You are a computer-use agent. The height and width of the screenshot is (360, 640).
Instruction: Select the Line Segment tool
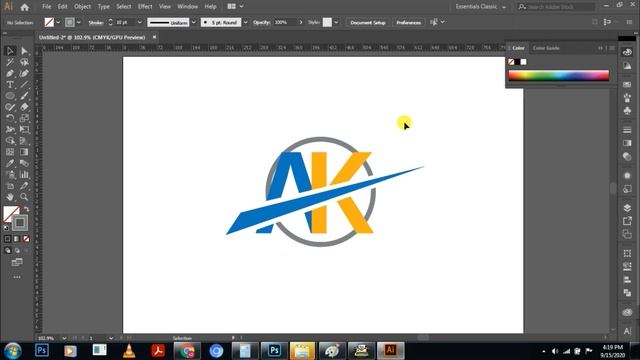coord(24,84)
